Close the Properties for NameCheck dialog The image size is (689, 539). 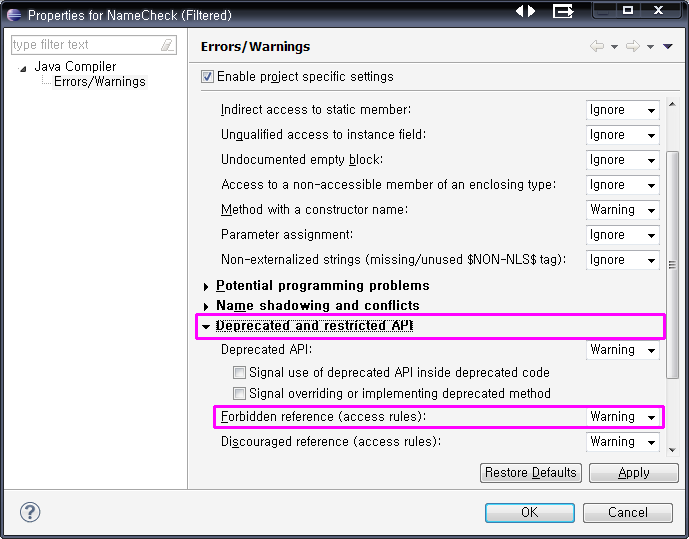point(659,10)
